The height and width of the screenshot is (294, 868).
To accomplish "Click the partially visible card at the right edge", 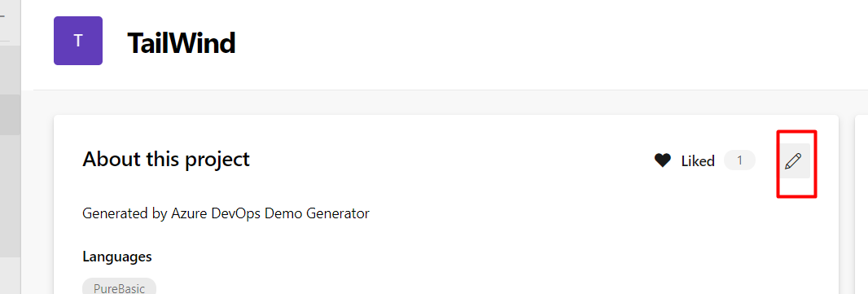I will point(862,205).
